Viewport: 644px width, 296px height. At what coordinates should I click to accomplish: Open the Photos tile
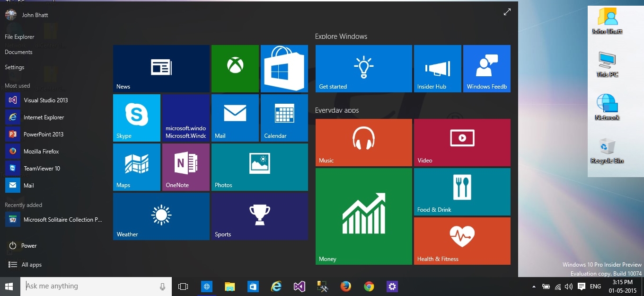(x=260, y=167)
